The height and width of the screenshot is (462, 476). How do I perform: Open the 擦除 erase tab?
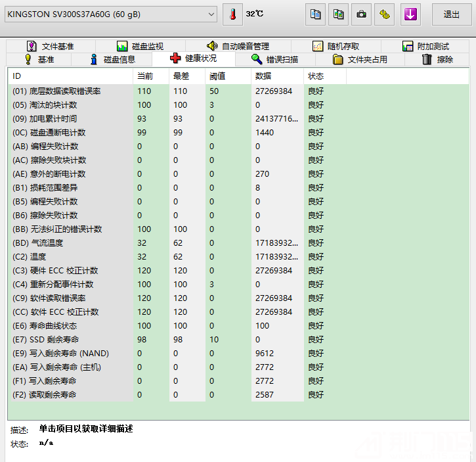pyautogui.click(x=437, y=59)
